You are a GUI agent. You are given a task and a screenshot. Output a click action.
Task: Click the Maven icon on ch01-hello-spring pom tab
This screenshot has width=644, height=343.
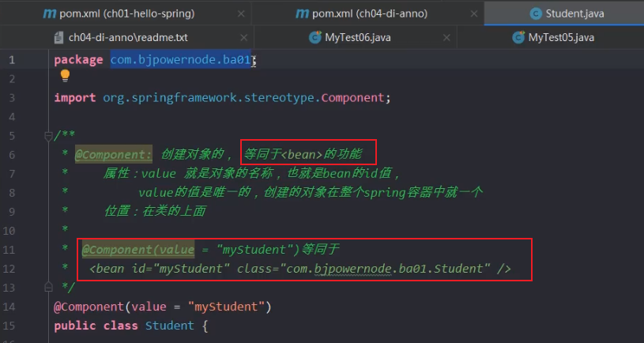[x=49, y=13]
